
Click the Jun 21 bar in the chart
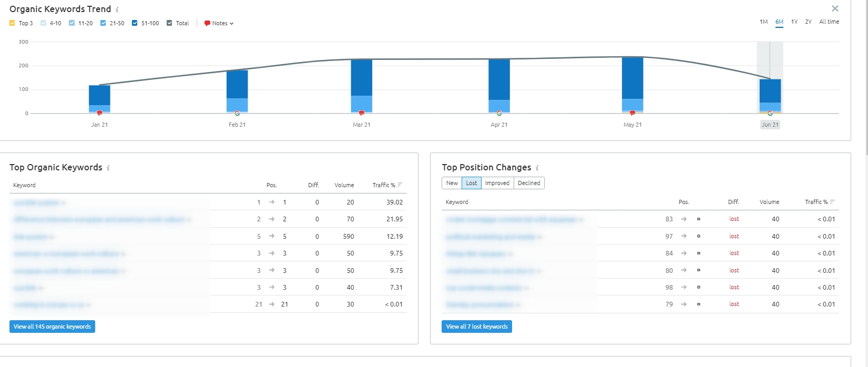[770, 96]
